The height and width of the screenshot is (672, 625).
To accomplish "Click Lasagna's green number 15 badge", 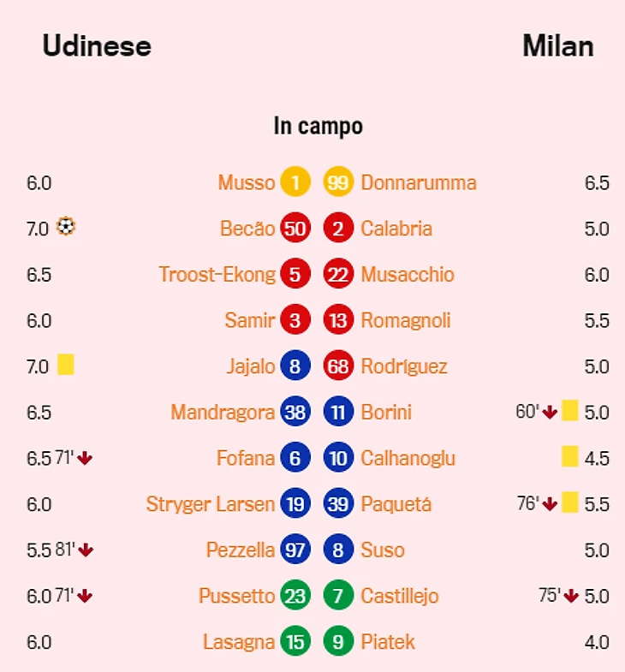I will tap(295, 641).
